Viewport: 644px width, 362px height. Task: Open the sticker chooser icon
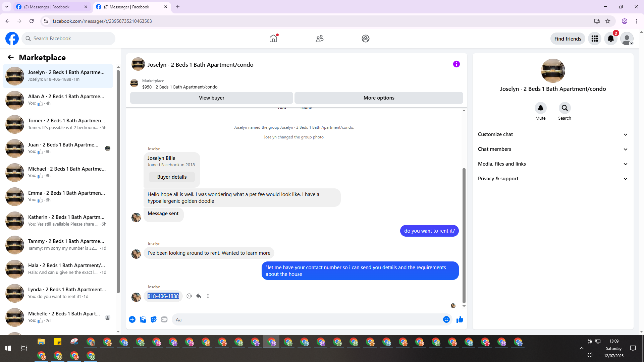coord(154,319)
